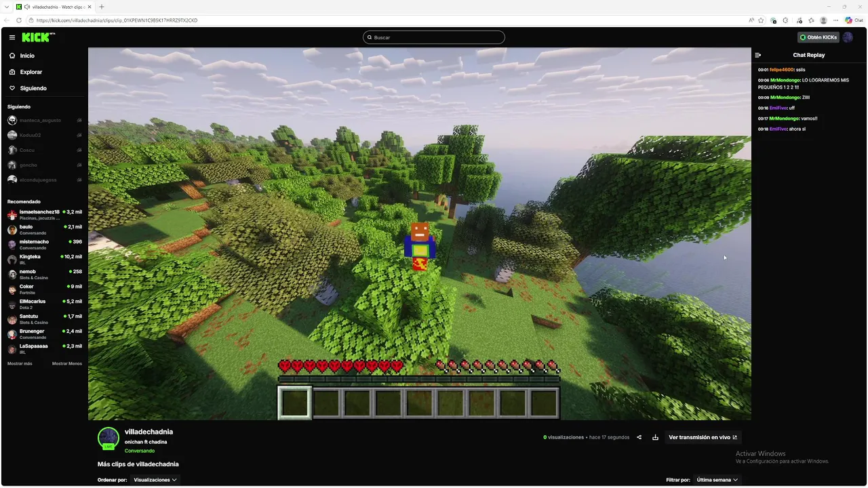Open followed channel manteca_augusto
This screenshot has width=868, height=488.
(x=44, y=120)
